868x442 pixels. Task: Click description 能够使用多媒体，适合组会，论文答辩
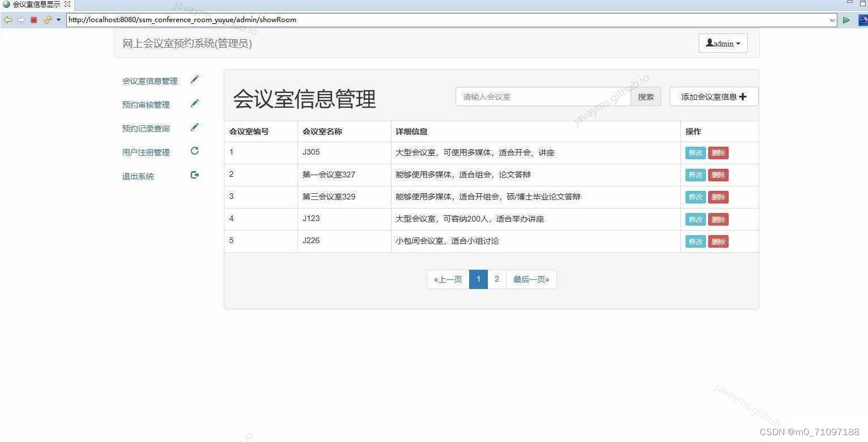463,175
